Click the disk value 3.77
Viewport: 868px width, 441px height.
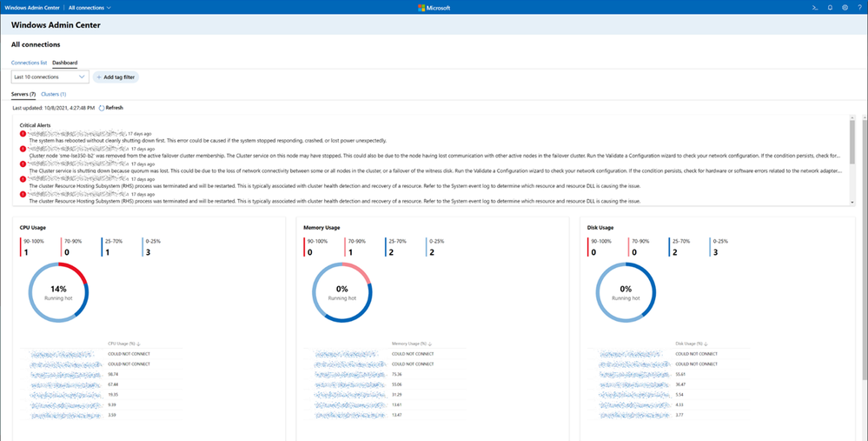click(680, 415)
